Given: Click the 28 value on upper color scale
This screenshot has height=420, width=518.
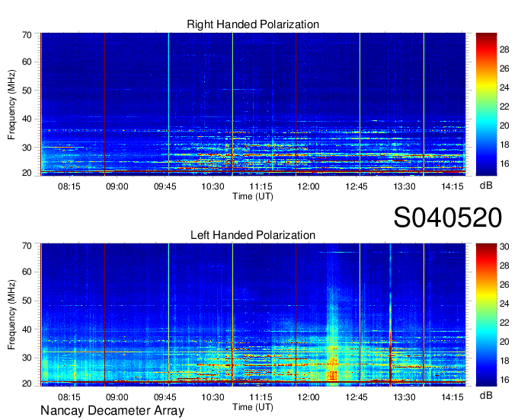Looking at the screenshot, I should 504,49.
